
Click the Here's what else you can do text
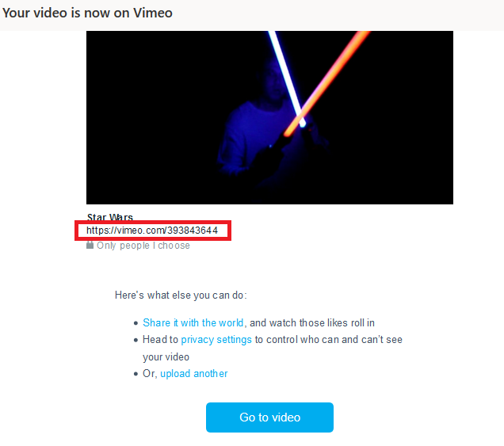181,295
